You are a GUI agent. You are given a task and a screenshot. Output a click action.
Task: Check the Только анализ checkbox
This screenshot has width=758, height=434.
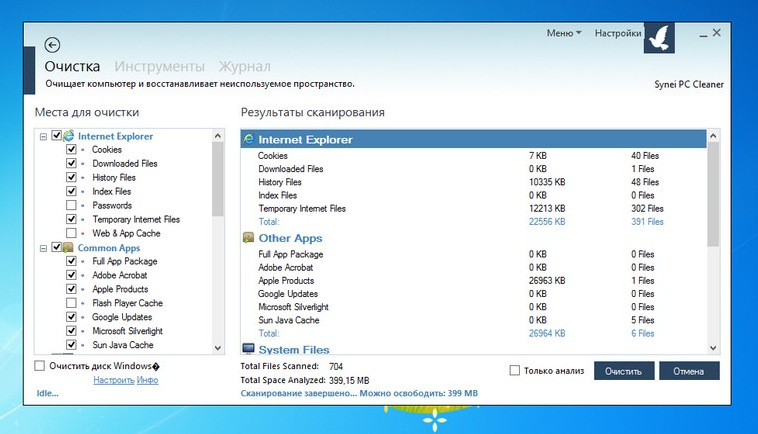point(515,371)
